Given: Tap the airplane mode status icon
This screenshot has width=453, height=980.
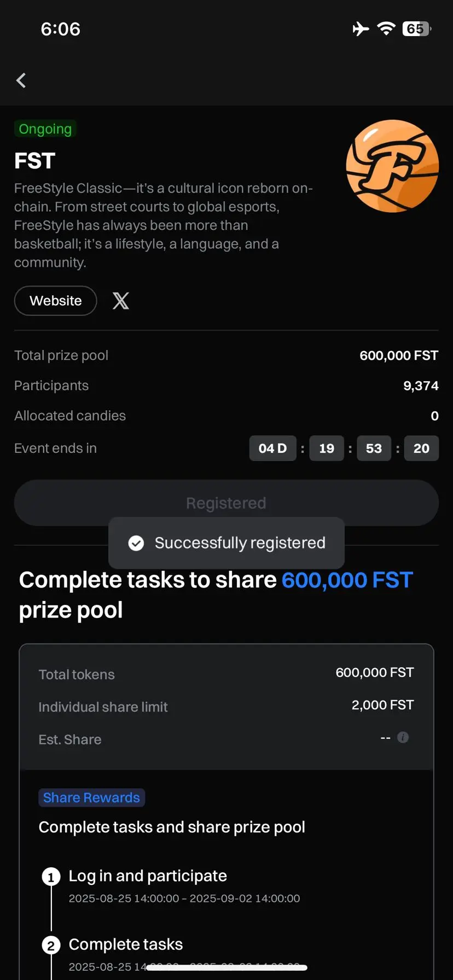Looking at the screenshot, I should tap(361, 28).
